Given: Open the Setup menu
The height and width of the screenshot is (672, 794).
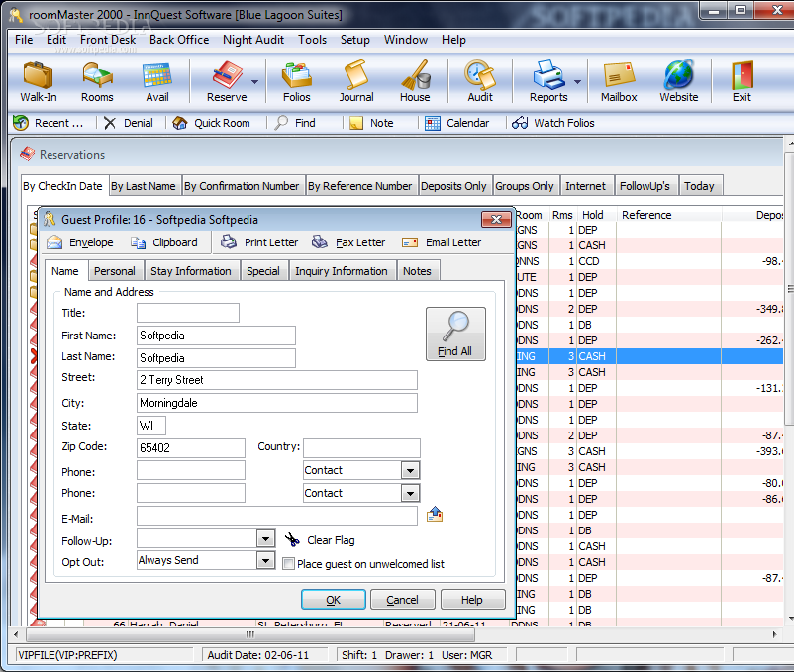Looking at the screenshot, I should coord(355,40).
